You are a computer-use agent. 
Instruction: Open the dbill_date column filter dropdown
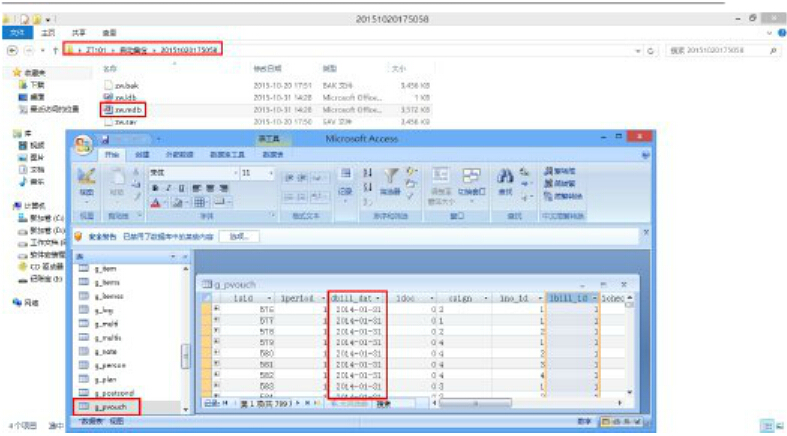377,298
